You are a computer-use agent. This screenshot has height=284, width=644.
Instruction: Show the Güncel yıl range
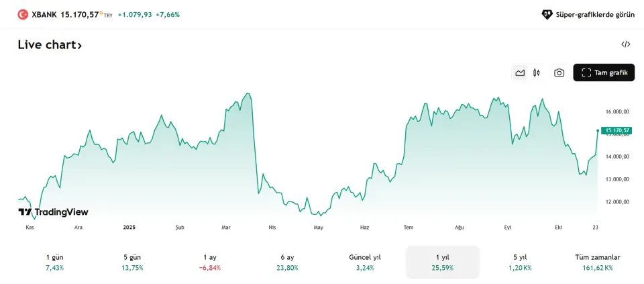pyautogui.click(x=365, y=262)
